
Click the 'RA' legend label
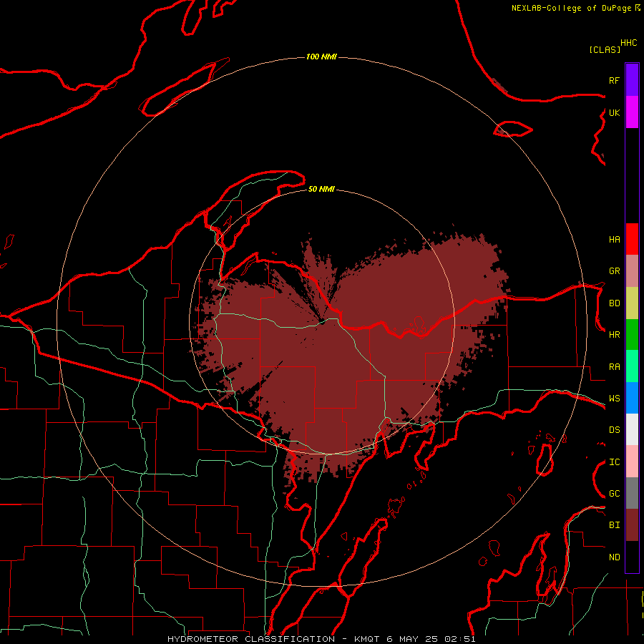[x=614, y=367]
